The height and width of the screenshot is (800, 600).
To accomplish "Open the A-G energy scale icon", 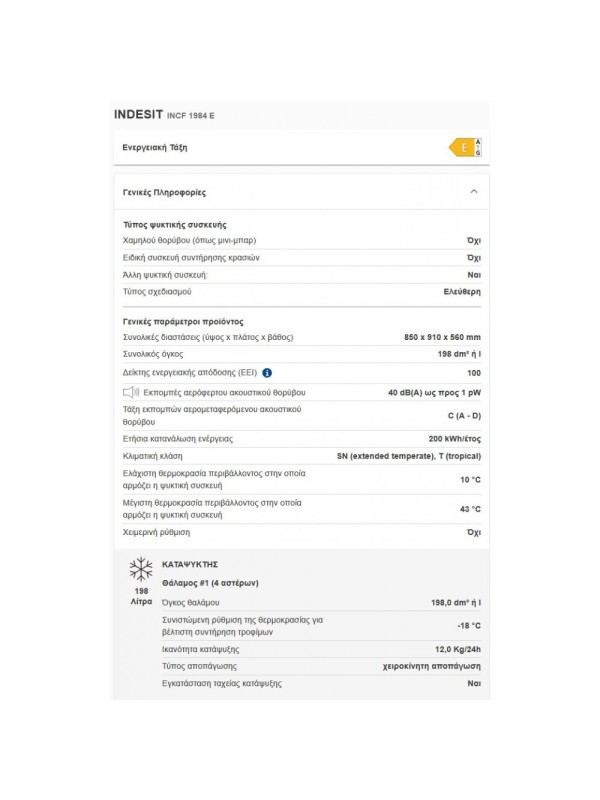I will [478, 148].
